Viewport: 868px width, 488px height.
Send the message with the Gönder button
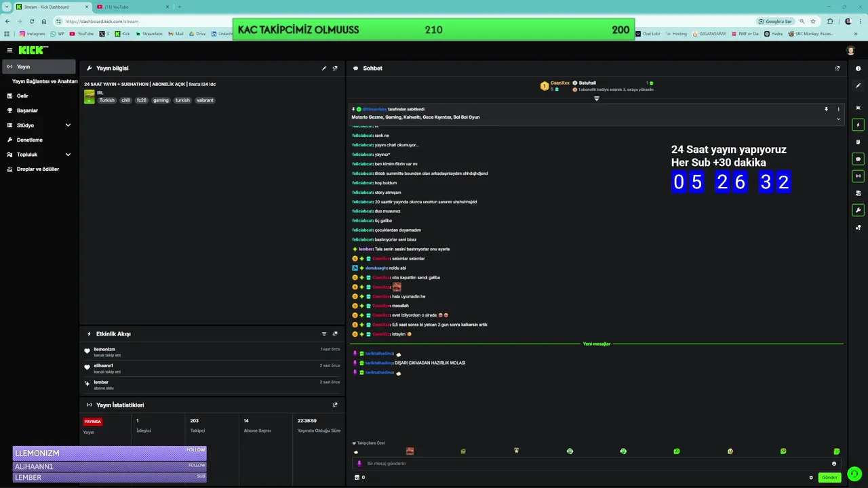830,478
